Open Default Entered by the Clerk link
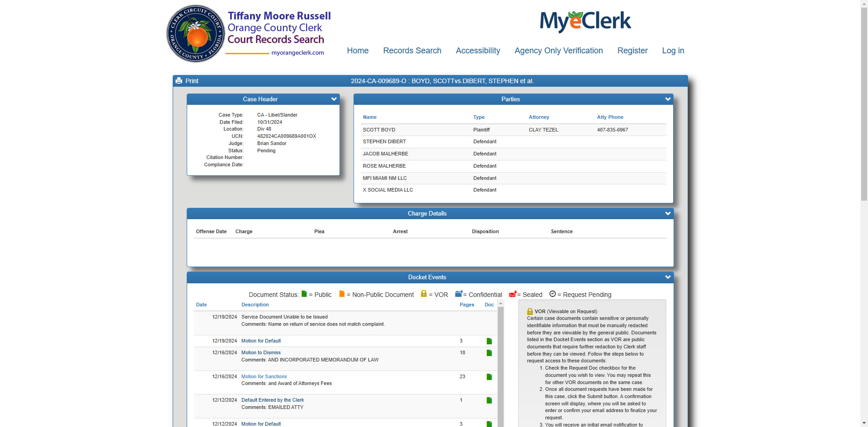The image size is (868, 427). coord(273,400)
